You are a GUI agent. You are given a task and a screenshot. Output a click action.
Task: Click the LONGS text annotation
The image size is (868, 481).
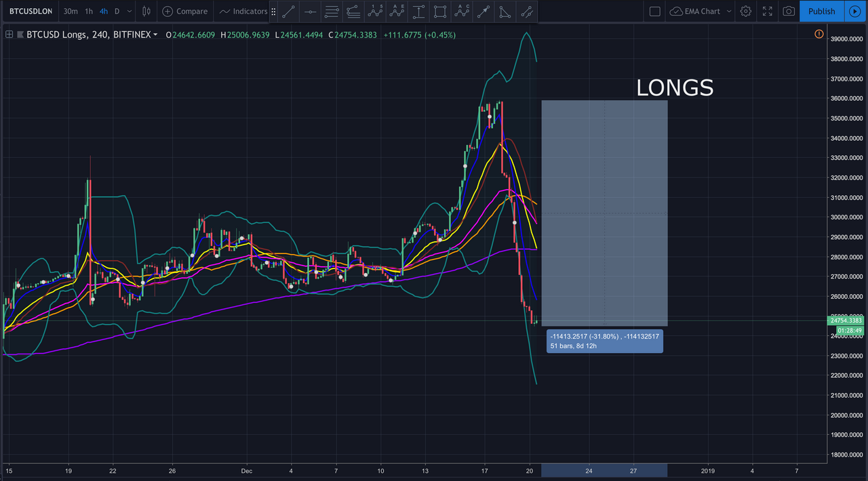[675, 87]
